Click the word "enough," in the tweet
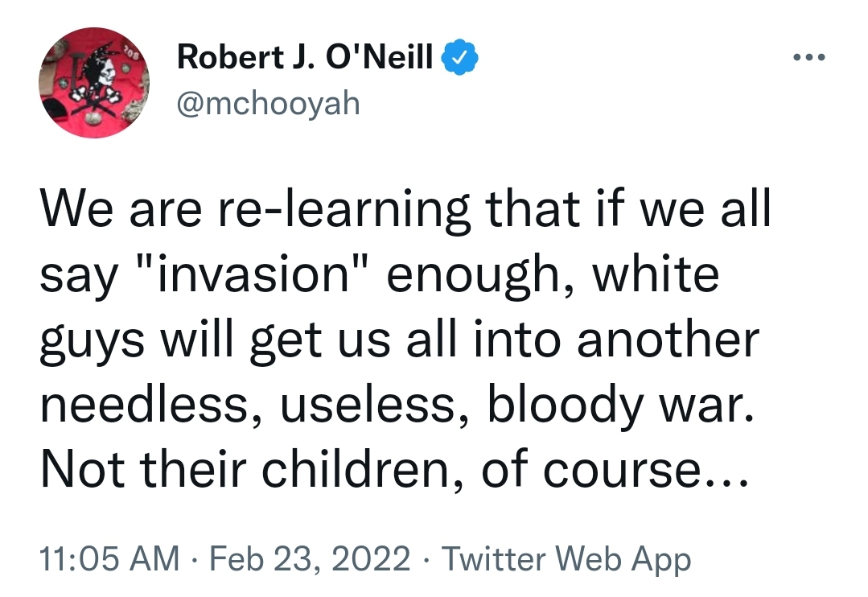This screenshot has width=868, height=597. 485,274
